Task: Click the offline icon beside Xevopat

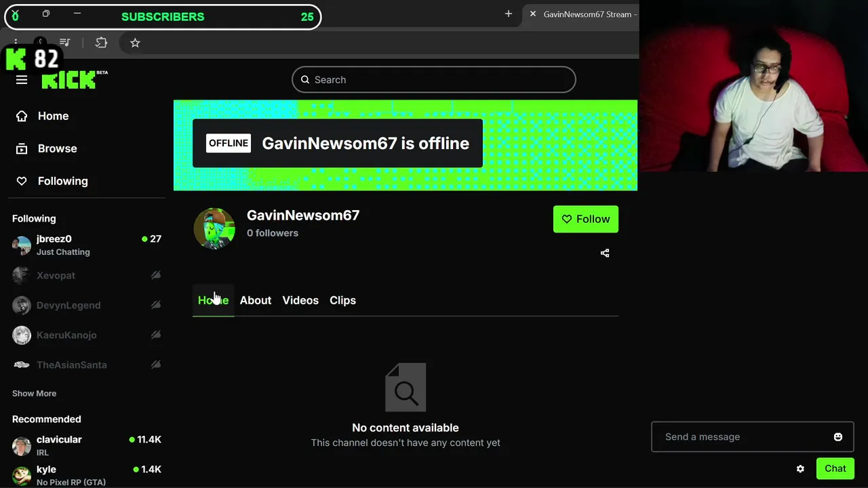Action: coord(156,275)
